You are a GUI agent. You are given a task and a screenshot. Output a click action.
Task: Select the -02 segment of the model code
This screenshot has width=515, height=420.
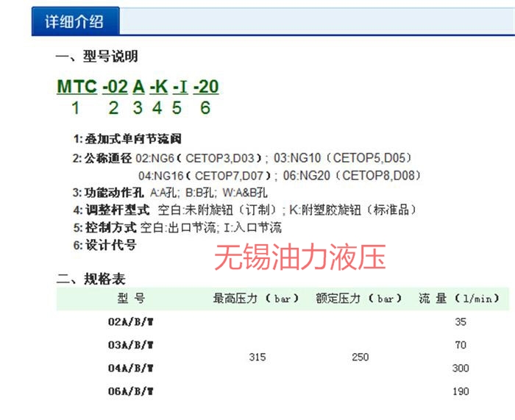point(115,87)
